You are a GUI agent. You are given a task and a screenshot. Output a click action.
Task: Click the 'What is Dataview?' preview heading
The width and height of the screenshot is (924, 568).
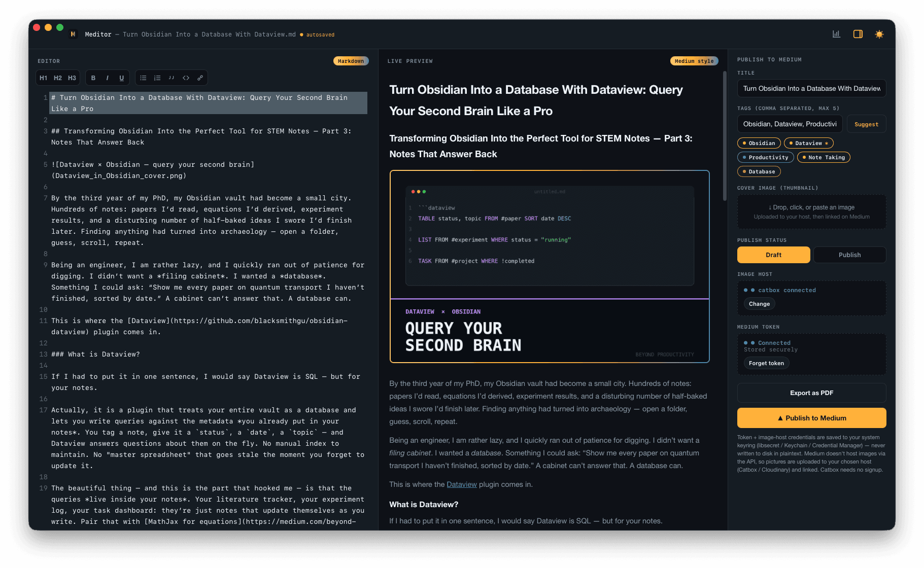pyautogui.click(x=424, y=504)
